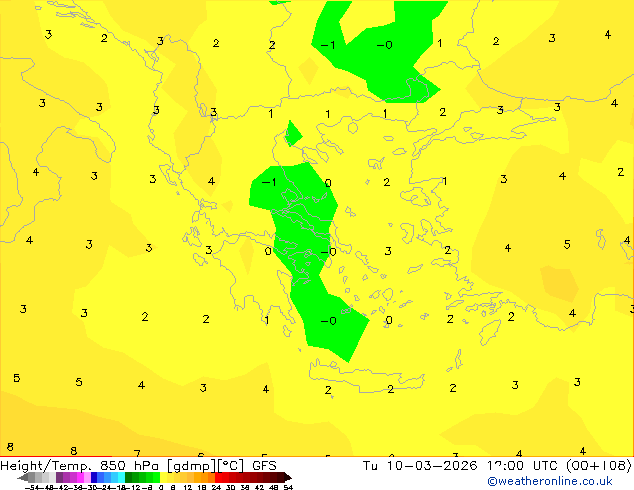Select the red 24°C legend swatch

point(218,477)
